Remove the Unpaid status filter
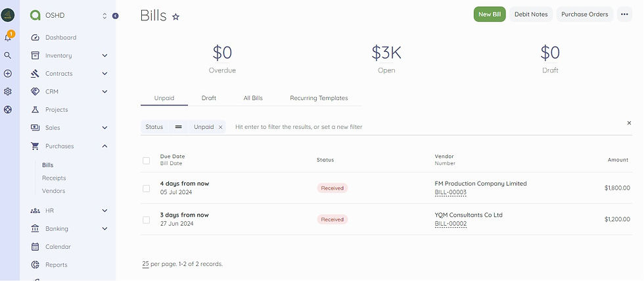 coord(221,128)
